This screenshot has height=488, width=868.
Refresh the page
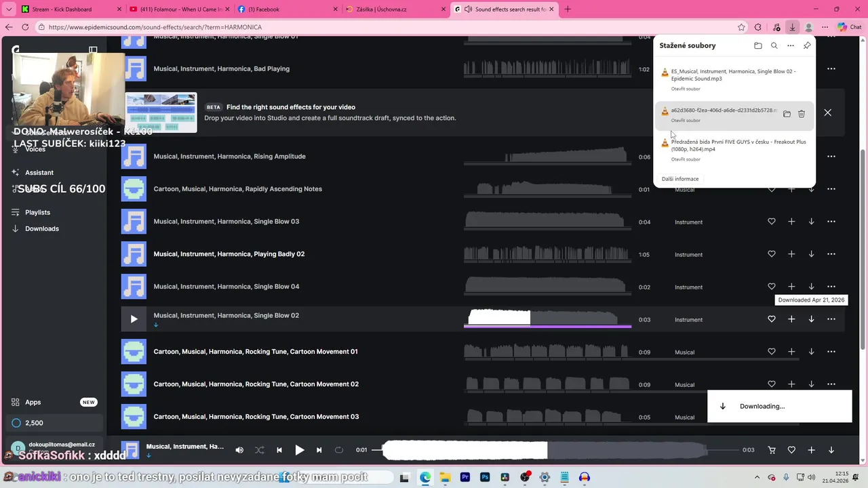[x=25, y=27]
